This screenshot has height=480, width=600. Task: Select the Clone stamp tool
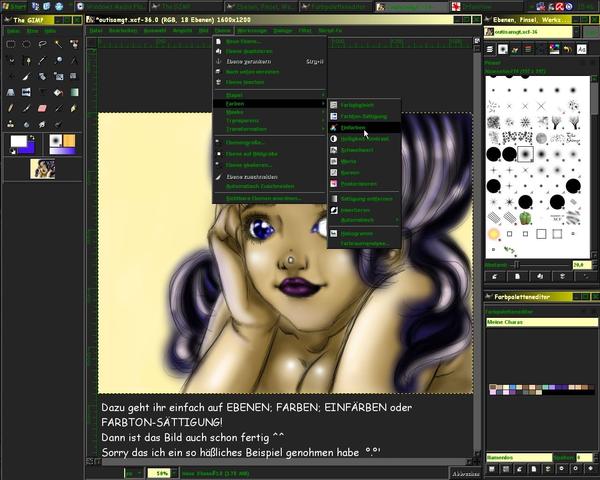point(11,124)
